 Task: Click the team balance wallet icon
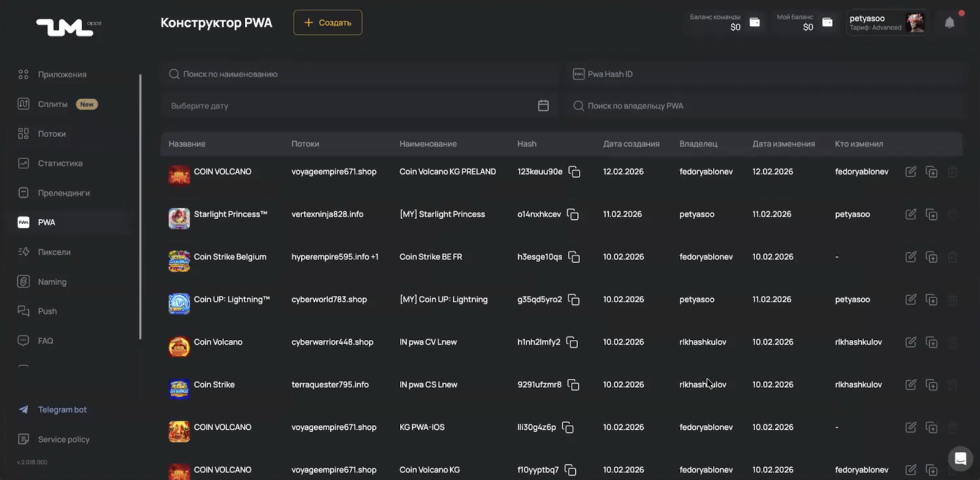755,23
